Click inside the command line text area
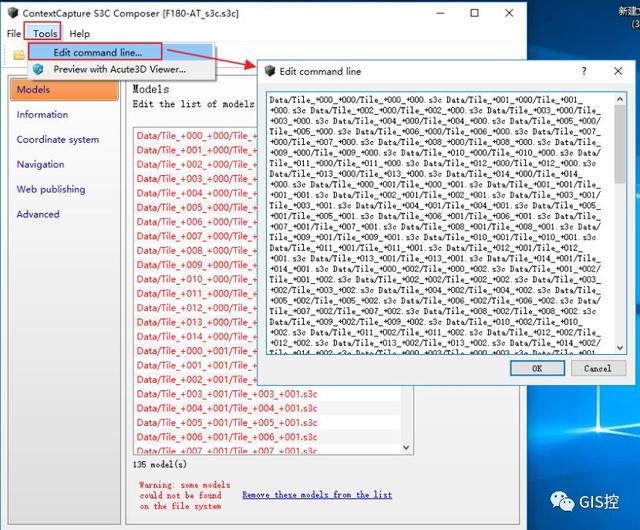The width and height of the screenshot is (640, 530). tap(440, 223)
